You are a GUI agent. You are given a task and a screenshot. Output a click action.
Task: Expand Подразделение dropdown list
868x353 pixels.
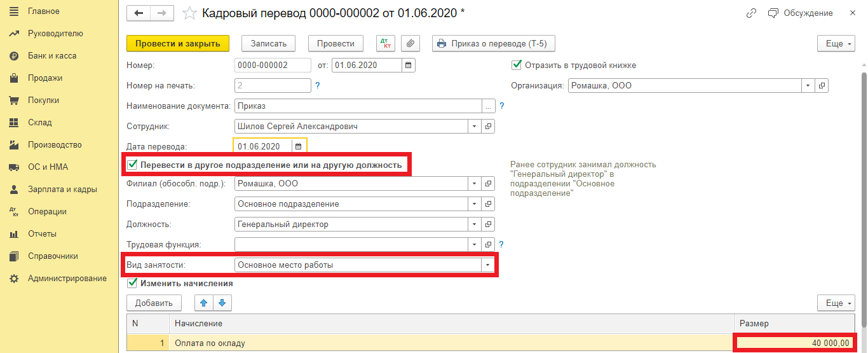click(474, 204)
